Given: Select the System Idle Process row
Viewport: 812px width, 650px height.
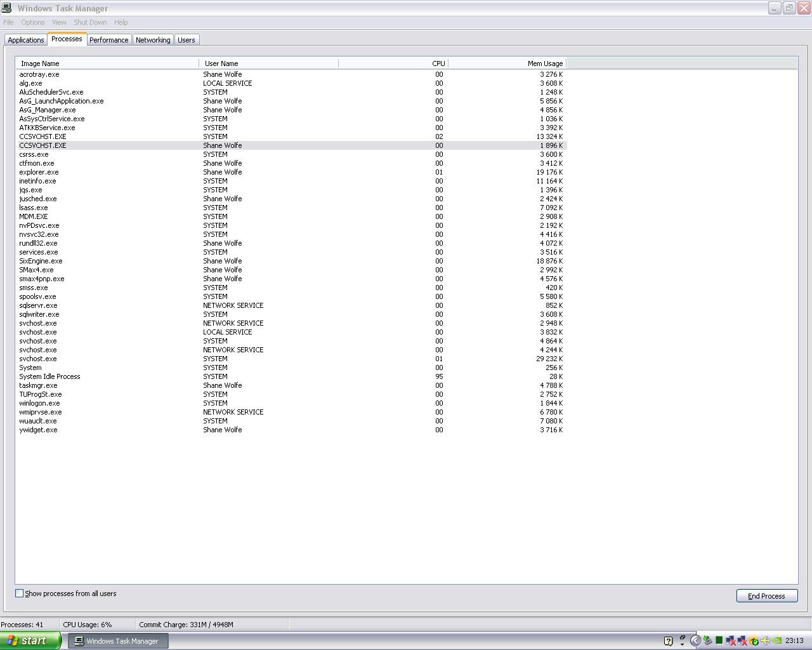Looking at the screenshot, I should 291,376.
